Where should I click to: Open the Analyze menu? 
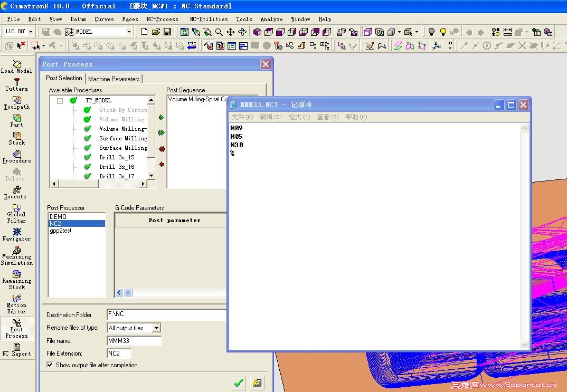click(271, 19)
